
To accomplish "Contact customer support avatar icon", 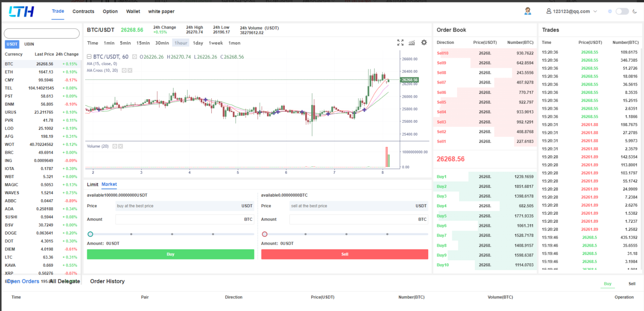I will click(528, 11).
